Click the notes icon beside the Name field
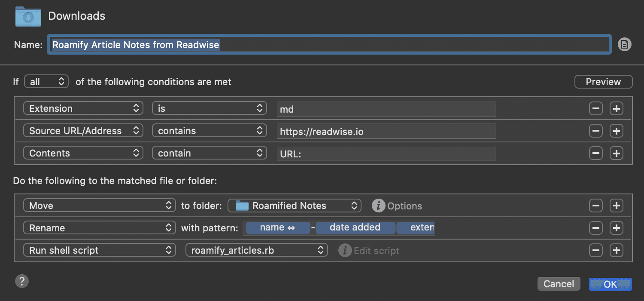Viewport: 644px width, 301px height. click(x=624, y=44)
